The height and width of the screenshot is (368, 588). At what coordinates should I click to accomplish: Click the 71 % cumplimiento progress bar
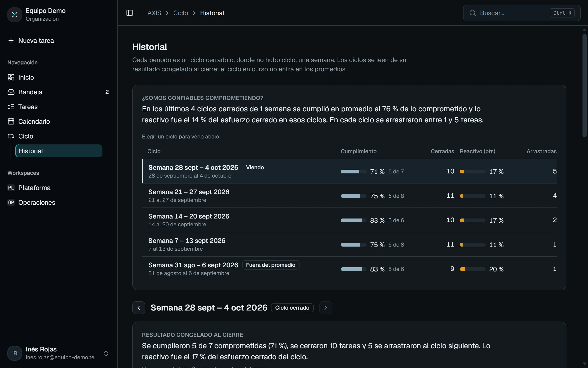click(353, 172)
